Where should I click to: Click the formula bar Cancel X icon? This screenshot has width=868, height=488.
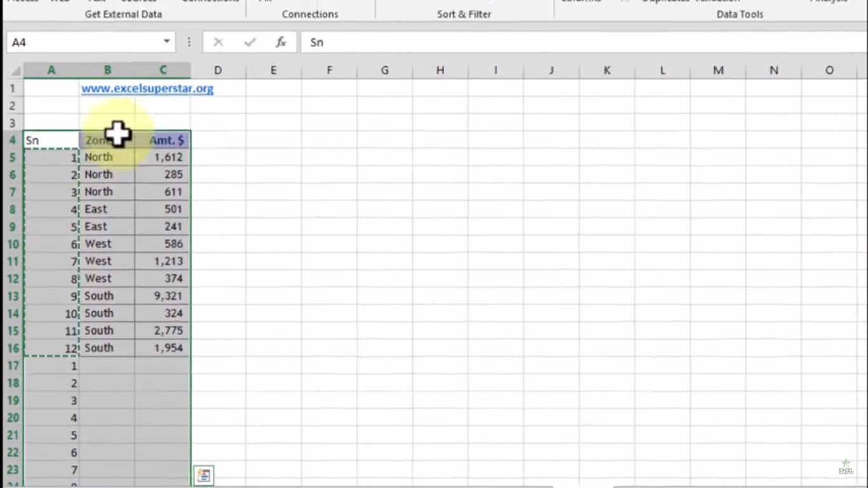point(218,42)
